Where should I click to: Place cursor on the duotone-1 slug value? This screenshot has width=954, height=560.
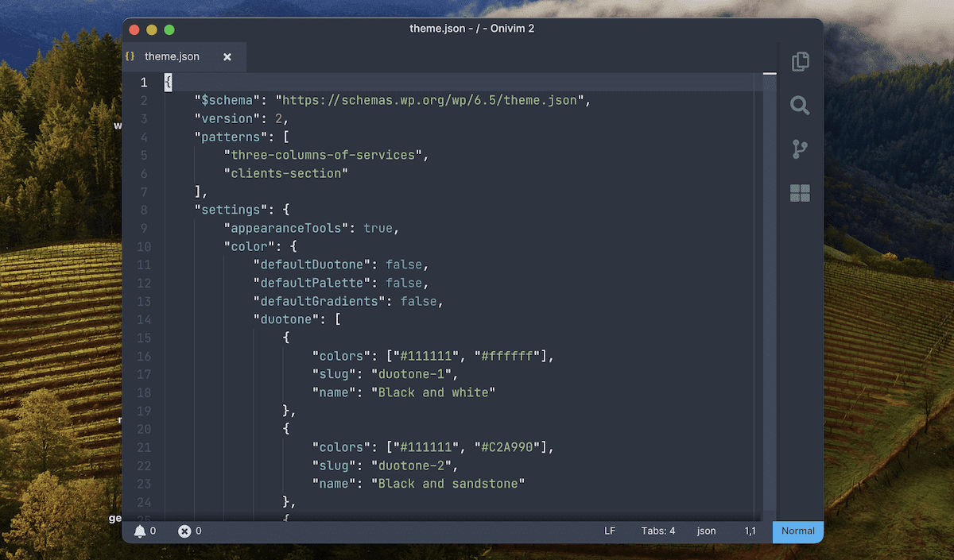(x=413, y=374)
